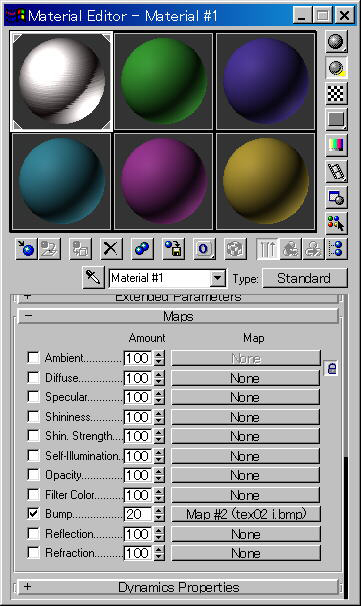Toggle checkered Background pattern icon
The height and width of the screenshot is (606, 361).
click(336, 94)
